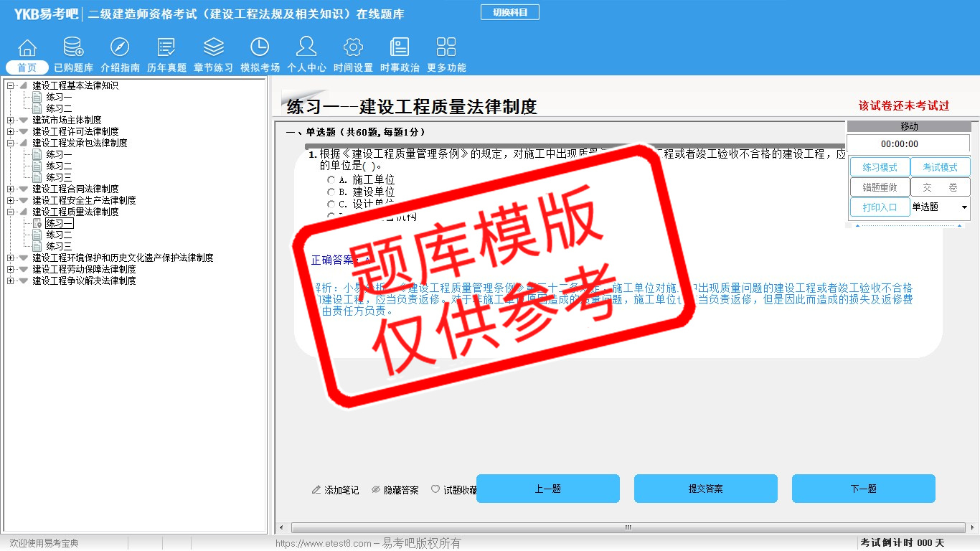Screen dimensions: 980x551
Task: Click the 下一题 button
Action: click(x=863, y=489)
